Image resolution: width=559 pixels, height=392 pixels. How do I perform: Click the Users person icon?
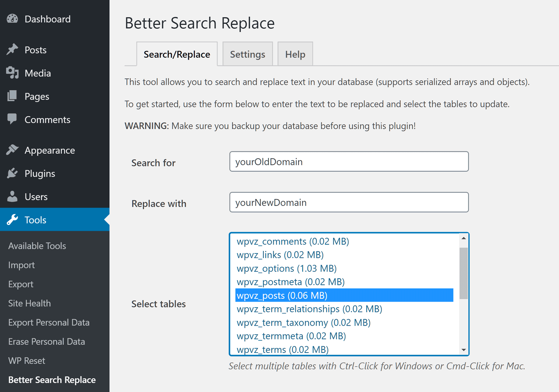click(x=12, y=196)
